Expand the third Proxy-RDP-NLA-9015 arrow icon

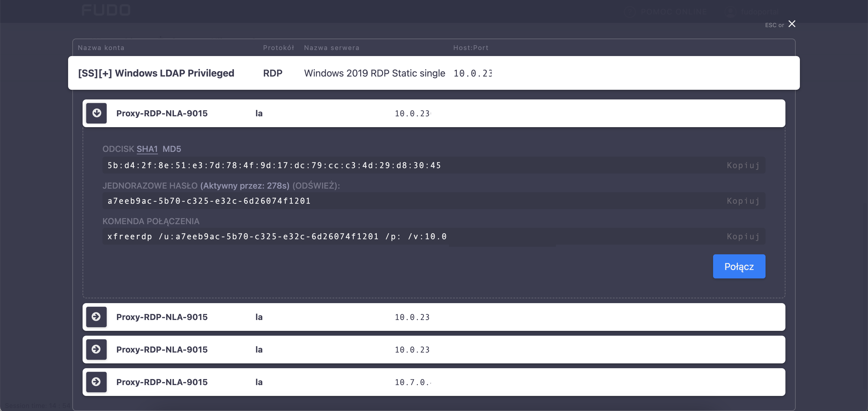pyautogui.click(x=96, y=349)
